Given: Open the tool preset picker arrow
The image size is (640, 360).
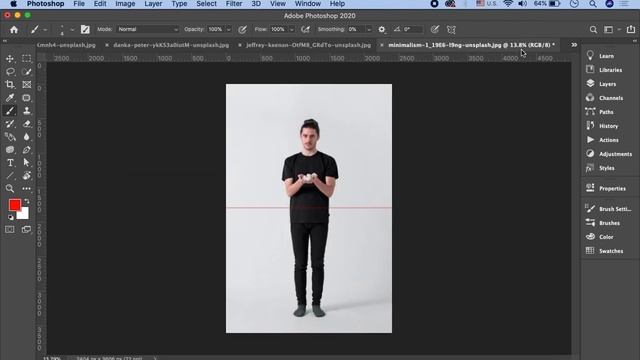Looking at the screenshot, I should pos(45,29).
